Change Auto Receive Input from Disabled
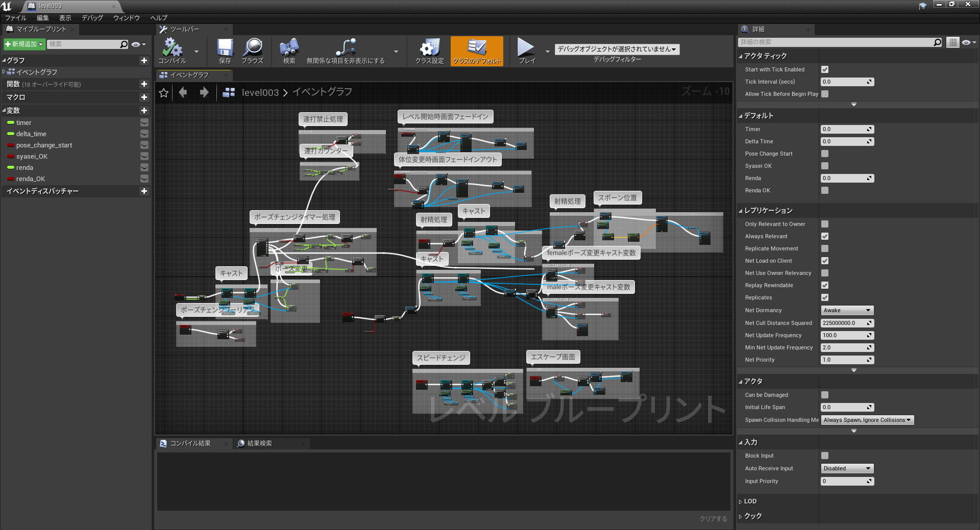Image resolution: width=980 pixels, height=530 pixels. [846, 468]
